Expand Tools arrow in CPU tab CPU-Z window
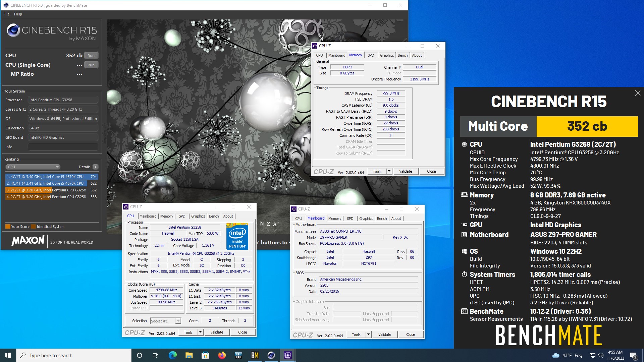The image size is (644, 362). coord(200,332)
